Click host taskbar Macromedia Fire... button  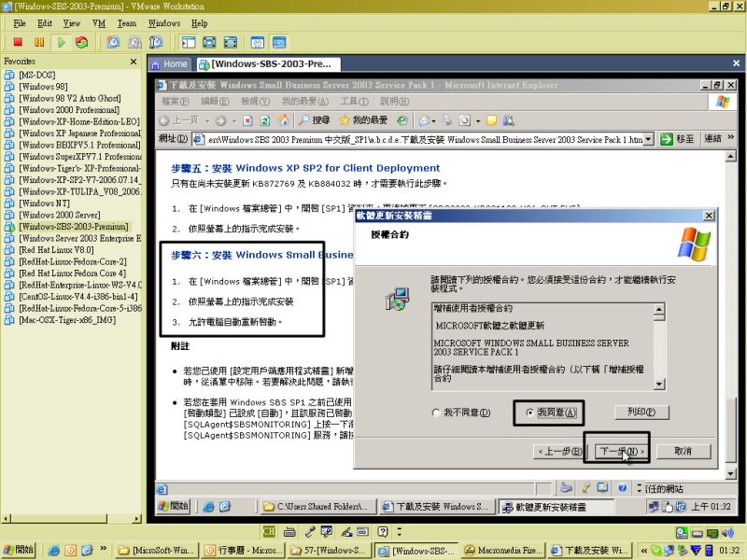(502, 551)
